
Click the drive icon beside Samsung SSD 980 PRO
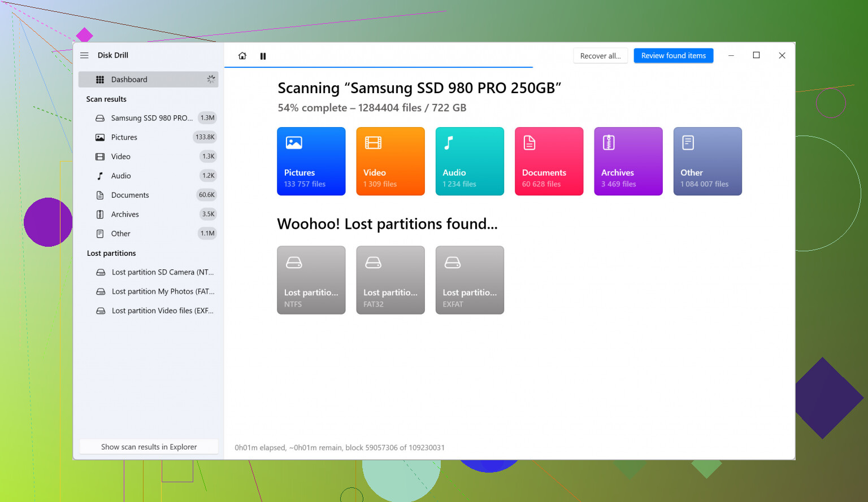pyautogui.click(x=100, y=118)
